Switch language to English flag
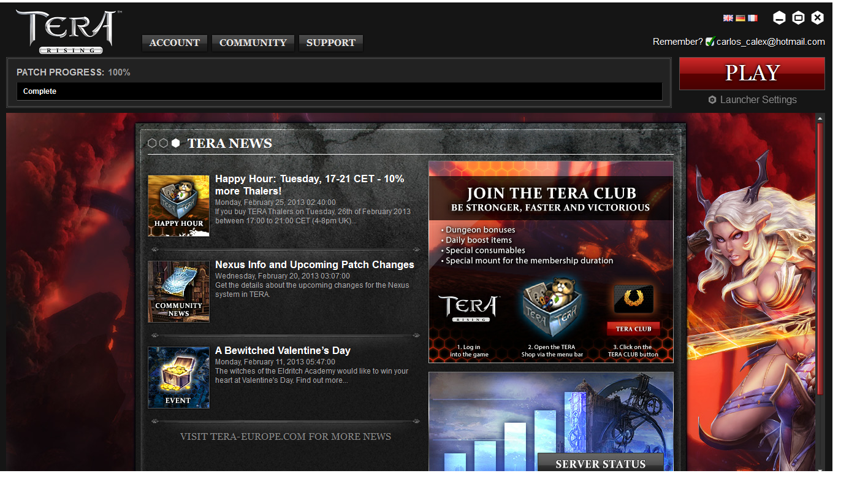The width and height of the screenshot is (868, 492). [728, 18]
